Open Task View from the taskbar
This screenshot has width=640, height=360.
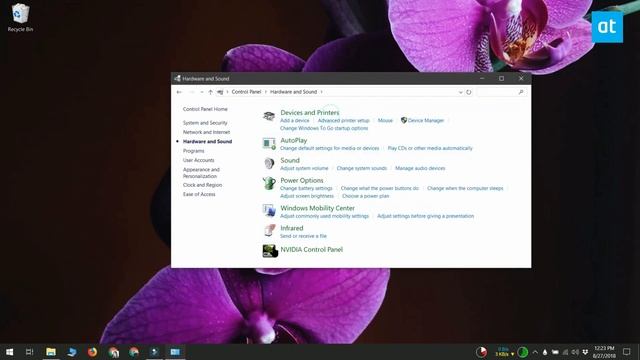click(29, 352)
